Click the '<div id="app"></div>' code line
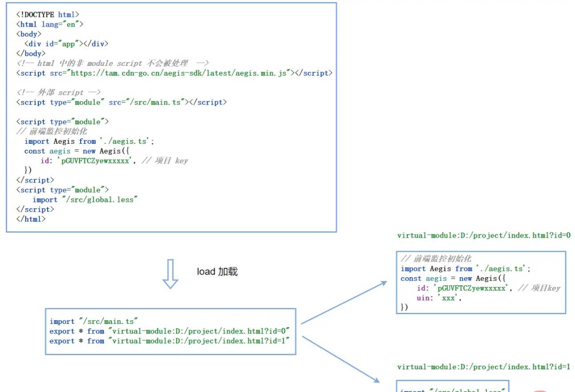Image resolution: width=575 pixels, height=392 pixels. [x=66, y=44]
